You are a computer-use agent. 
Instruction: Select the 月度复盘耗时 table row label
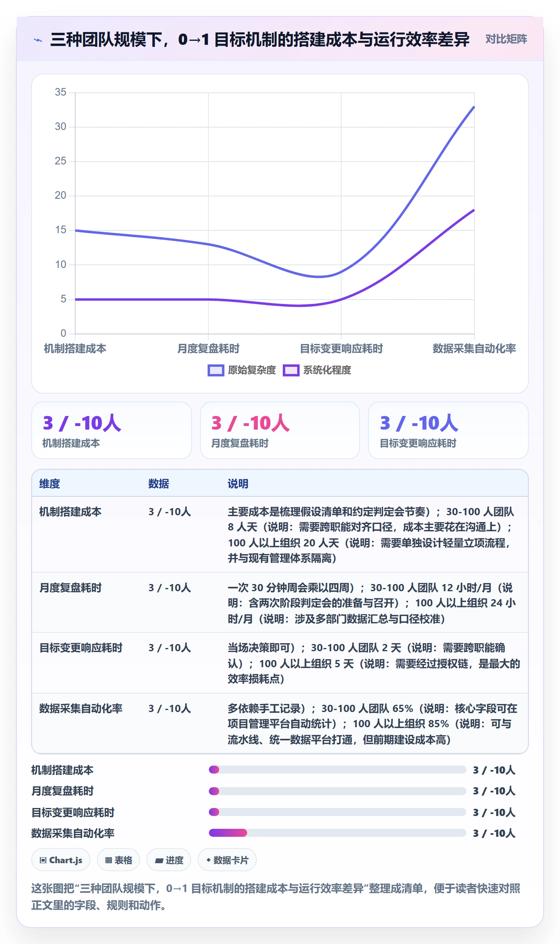pyautogui.click(x=70, y=588)
